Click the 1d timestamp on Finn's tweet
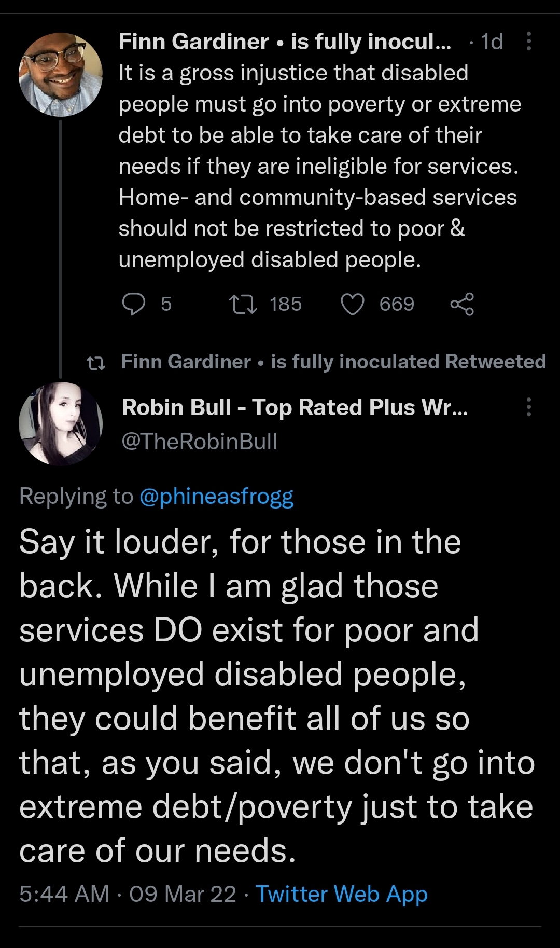 point(492,42)
